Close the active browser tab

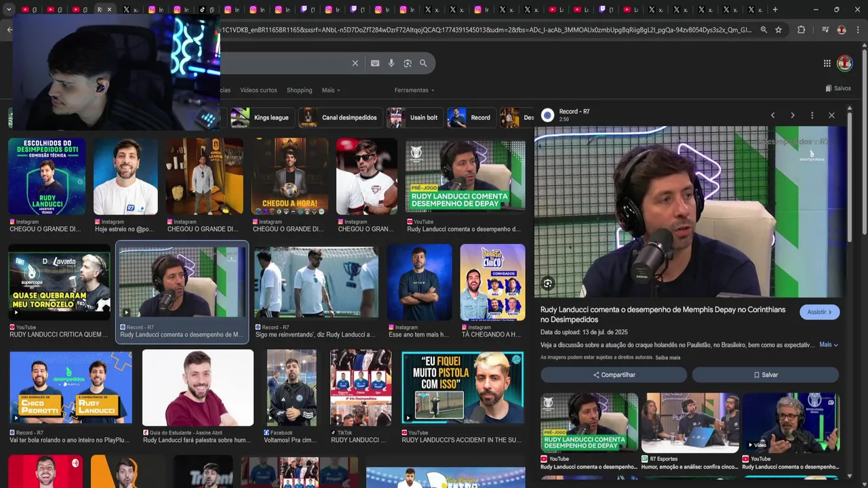point(109,9)
